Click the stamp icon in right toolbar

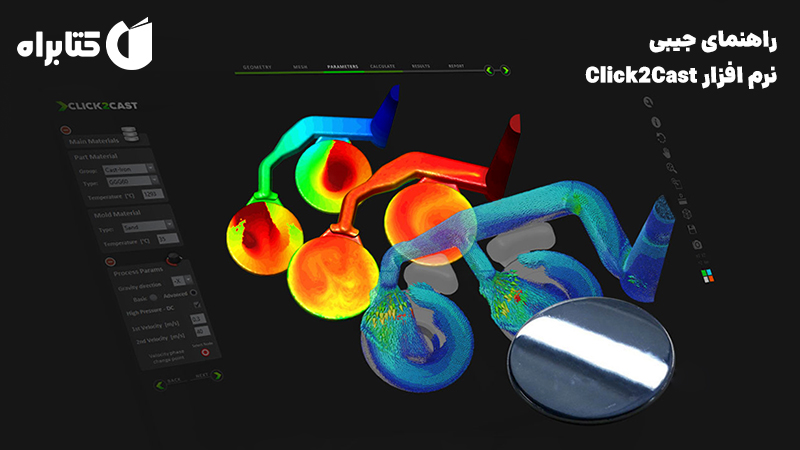tap(682, 198)
